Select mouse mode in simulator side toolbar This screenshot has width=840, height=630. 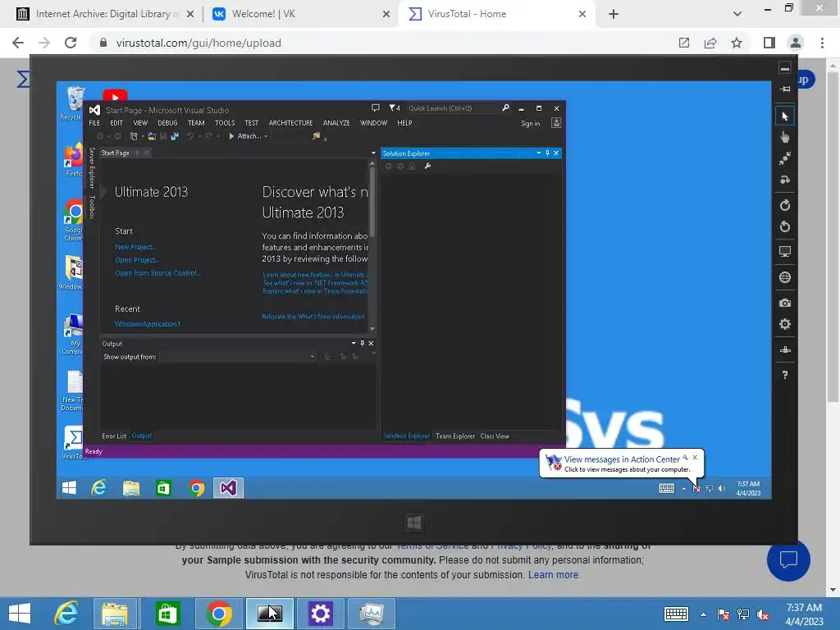pyautogui.click(x=785, y=116)
